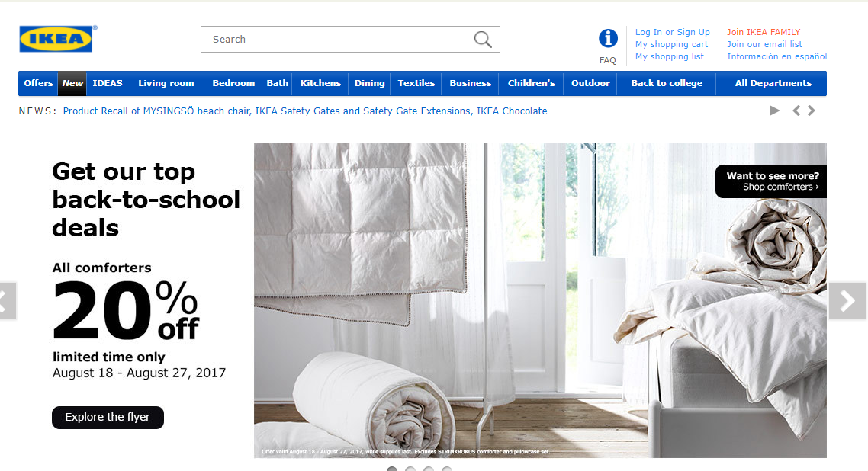This screenshot has width=868, height=471.
Task: Click the news ticker back arrow
Action: [x=796, y=110]
